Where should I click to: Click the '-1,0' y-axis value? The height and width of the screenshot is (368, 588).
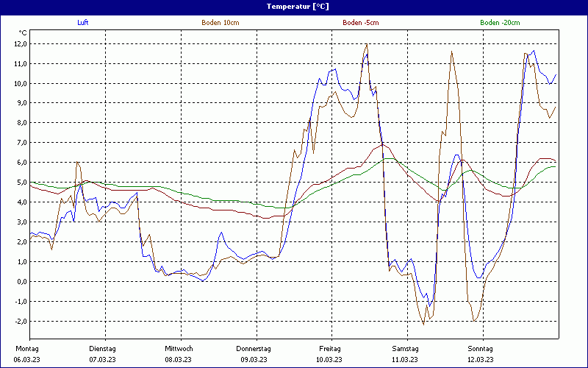pyautogui.click(x=21, y=302)
